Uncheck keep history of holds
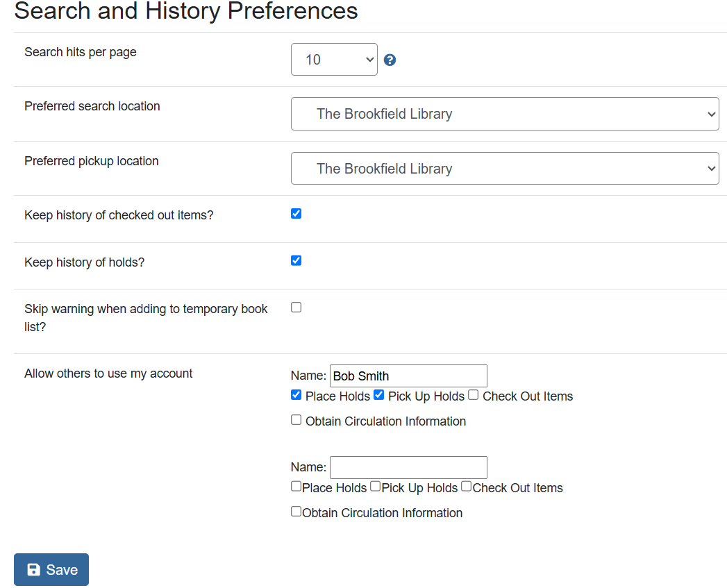727x588 pixels. [x=296, y=260]
